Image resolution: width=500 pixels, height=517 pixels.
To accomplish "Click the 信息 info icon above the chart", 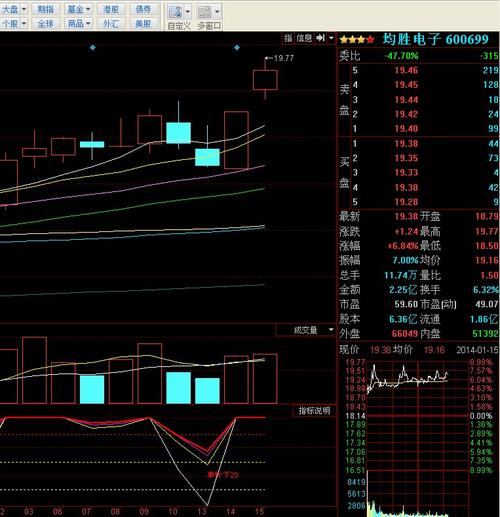I will tap(304, 38).
